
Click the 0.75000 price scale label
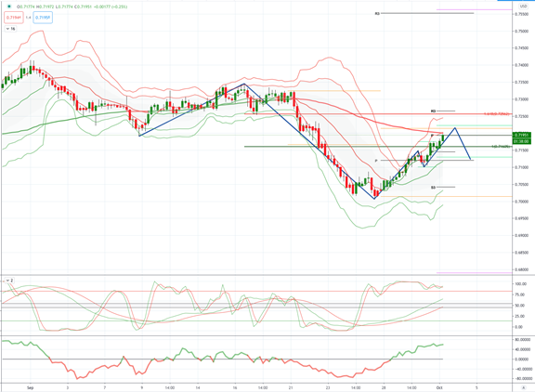tap(522, 31)
